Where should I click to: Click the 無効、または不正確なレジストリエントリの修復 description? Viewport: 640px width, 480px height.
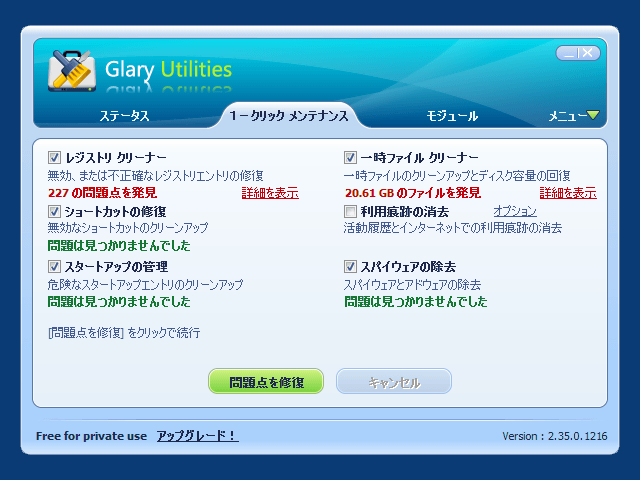(156, 176)
